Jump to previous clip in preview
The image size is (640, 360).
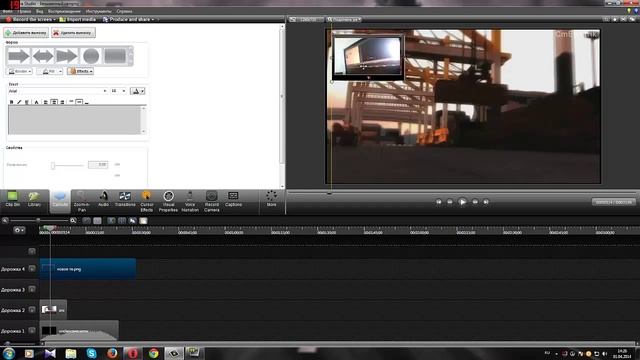click(438, 202)
